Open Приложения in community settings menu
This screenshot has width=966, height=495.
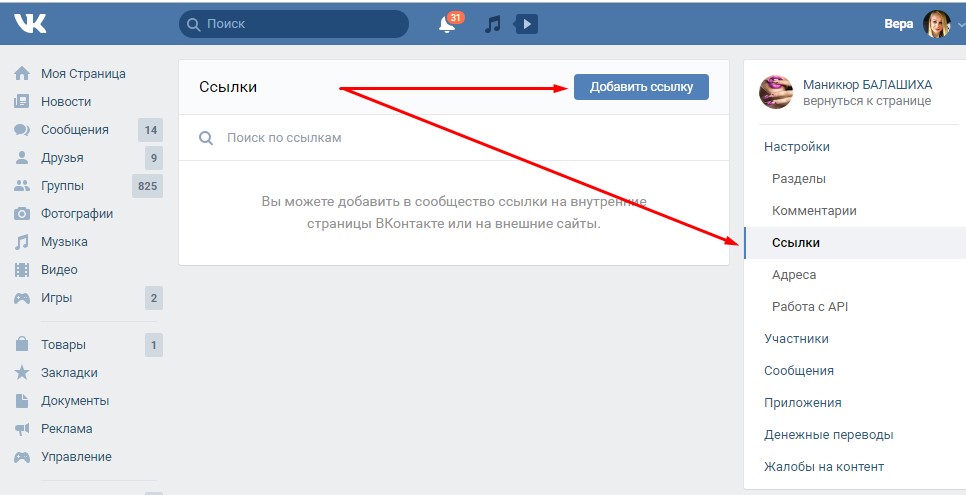coord(802,403)
